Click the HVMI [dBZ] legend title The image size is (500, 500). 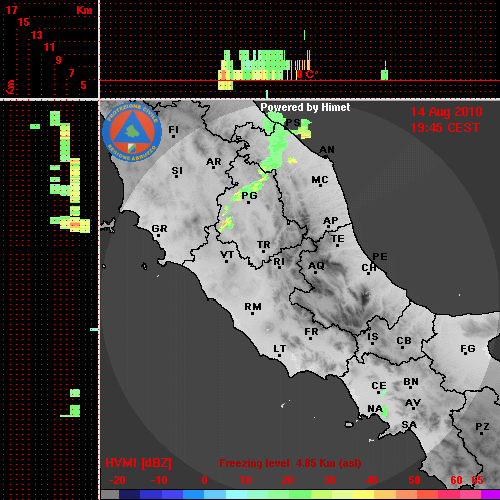pos(138,463)
